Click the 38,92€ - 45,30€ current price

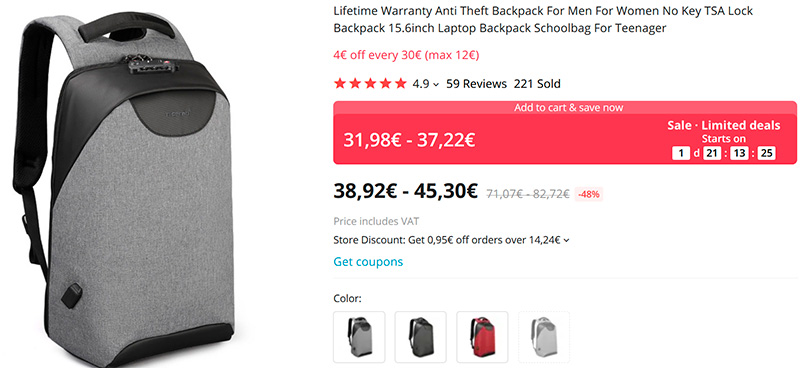click(406, 191)
